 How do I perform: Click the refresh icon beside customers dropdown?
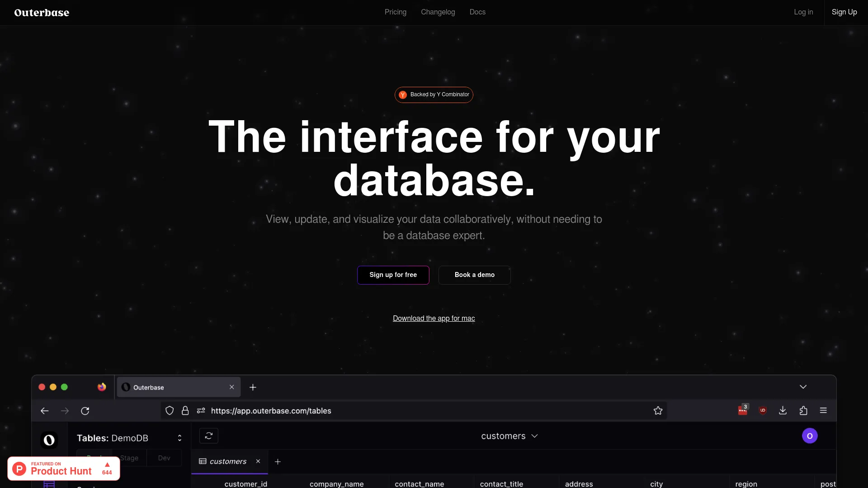click(209, 436)
